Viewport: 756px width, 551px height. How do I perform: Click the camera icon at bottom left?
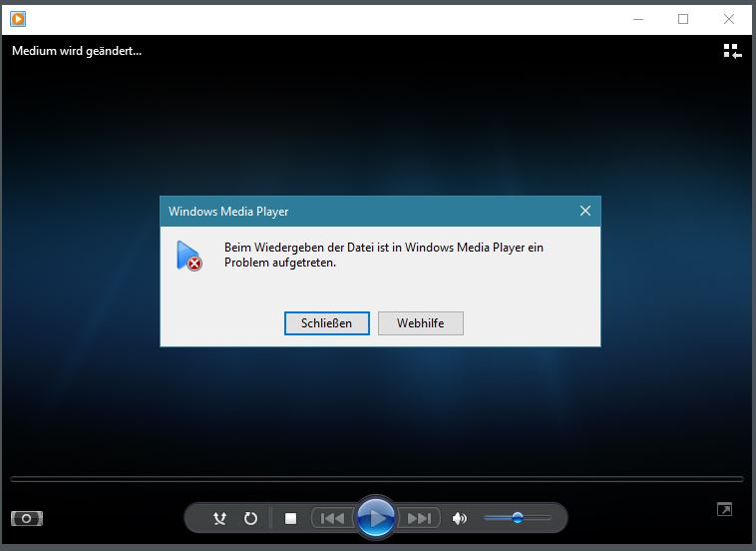pos(27,519)
